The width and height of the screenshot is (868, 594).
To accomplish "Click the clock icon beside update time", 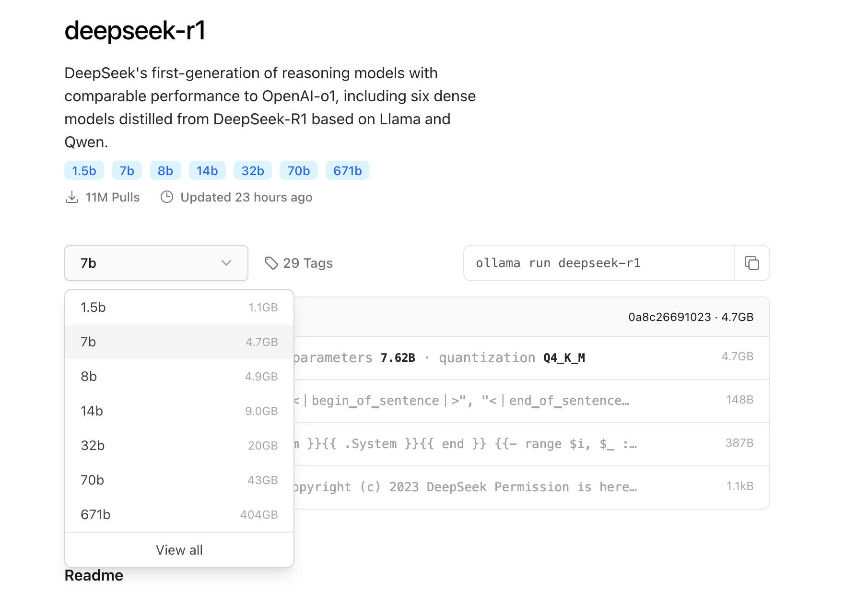I will tap(166, 197).
